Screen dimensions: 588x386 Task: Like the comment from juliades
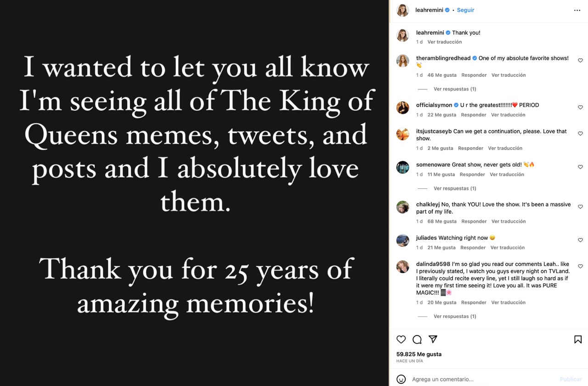[580, 240]
